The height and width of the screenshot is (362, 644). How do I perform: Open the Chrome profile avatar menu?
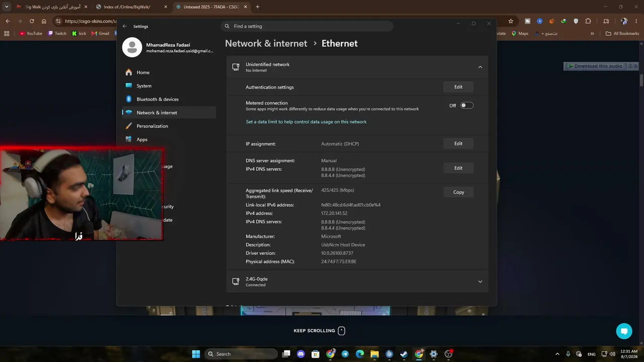click(624, 21)
